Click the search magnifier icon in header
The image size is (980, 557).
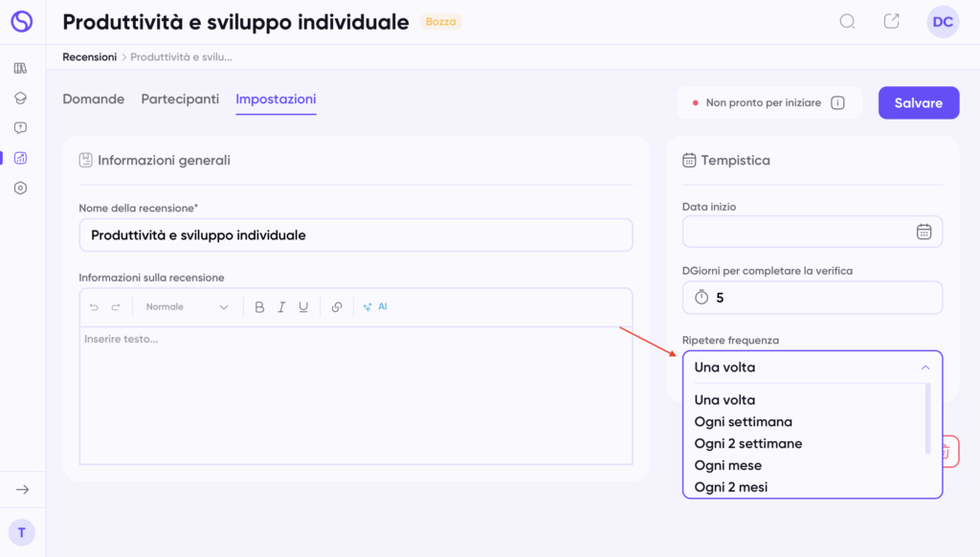coord(847,22)
